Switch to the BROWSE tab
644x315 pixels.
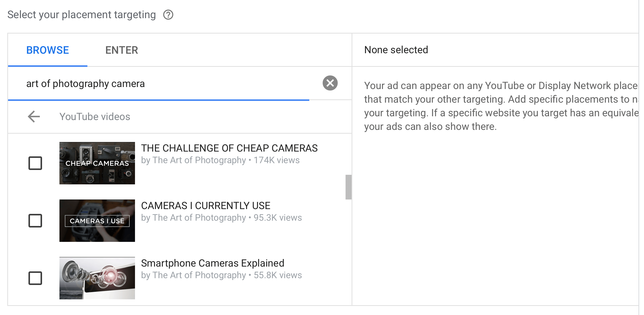click(48, 50)
